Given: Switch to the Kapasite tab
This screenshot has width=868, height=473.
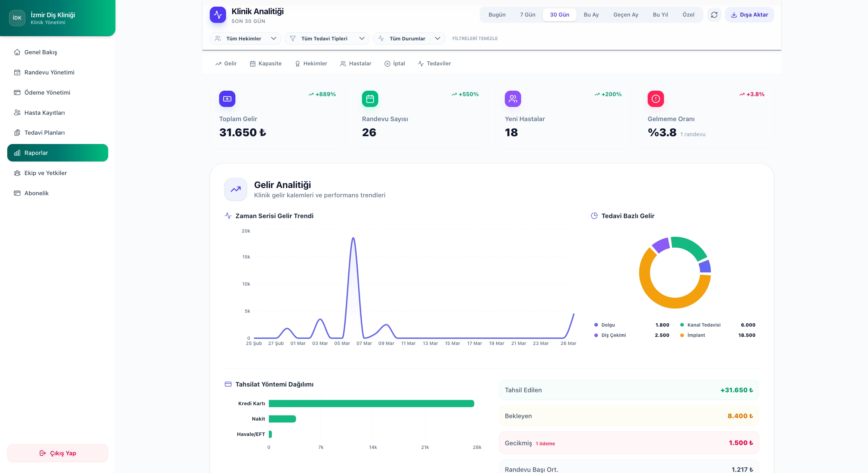Looking at the screenshot, I should 266,63.
